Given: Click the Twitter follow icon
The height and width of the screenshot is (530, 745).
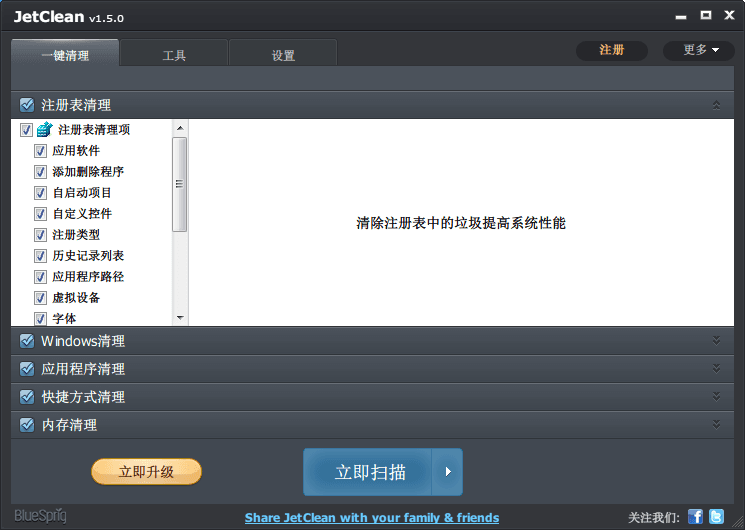Looking at the screenshot, I should (x=716, y=516).
